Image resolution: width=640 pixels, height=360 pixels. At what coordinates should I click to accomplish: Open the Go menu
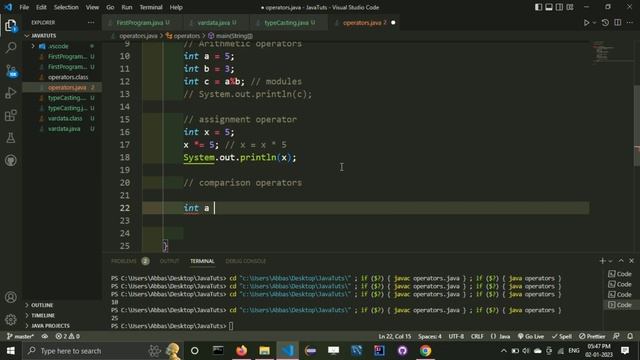coord(110,7)
